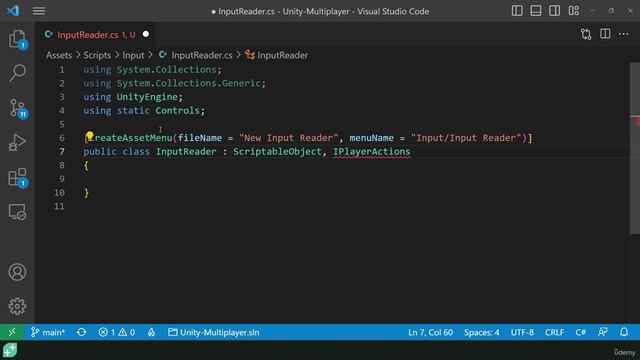
Task: Click Ln 7, Col 60 indicator
Action: 430,332
